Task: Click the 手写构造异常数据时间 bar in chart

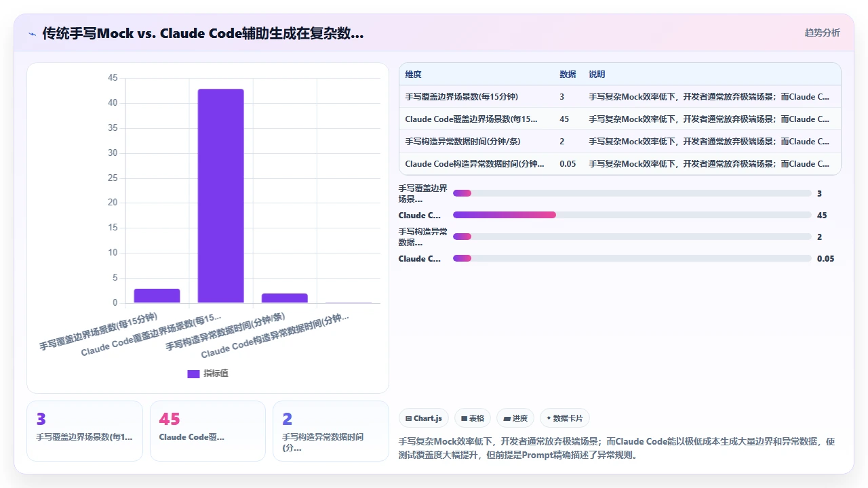Action: tap(285, 298)
